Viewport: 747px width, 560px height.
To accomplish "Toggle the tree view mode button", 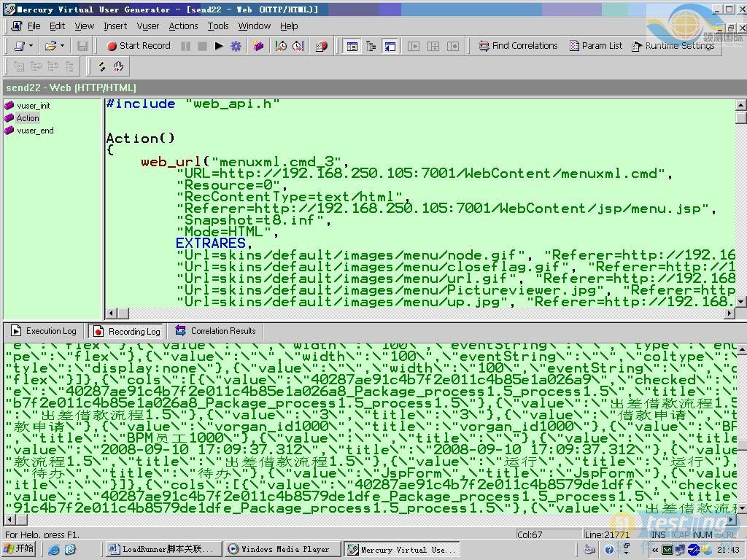I will click(x=371, y=46).
